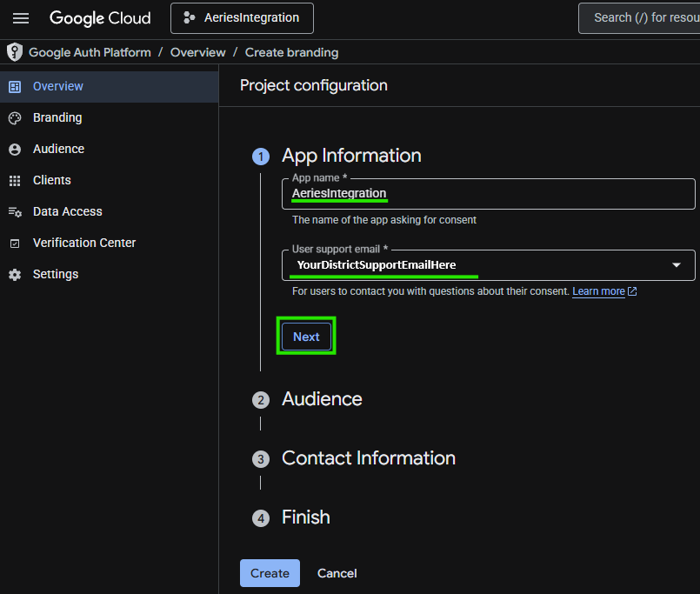Click the Clients grid icon
Viewport: 700px width, 594px height.
(15, 180)
